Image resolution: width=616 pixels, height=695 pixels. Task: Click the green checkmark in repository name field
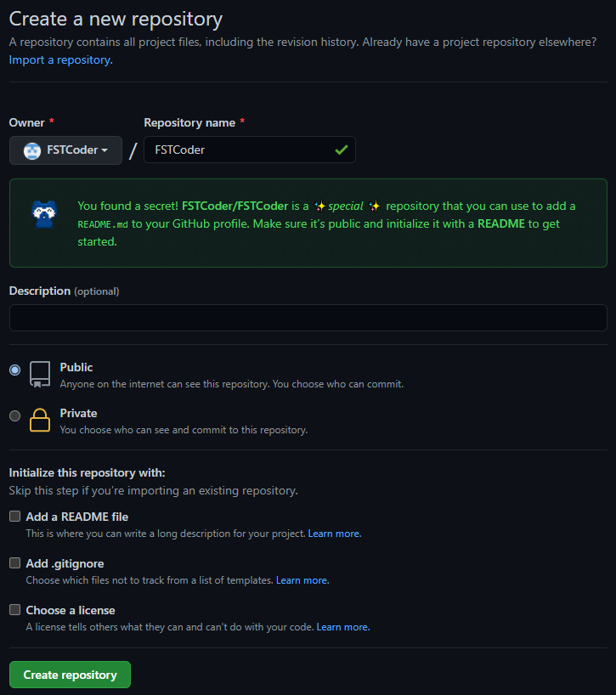[x=342, y=150]
